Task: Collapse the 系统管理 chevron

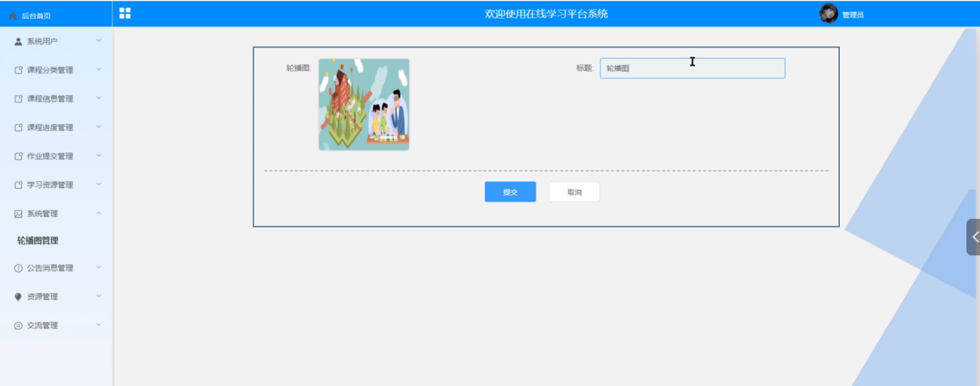Action: point(99,213)
